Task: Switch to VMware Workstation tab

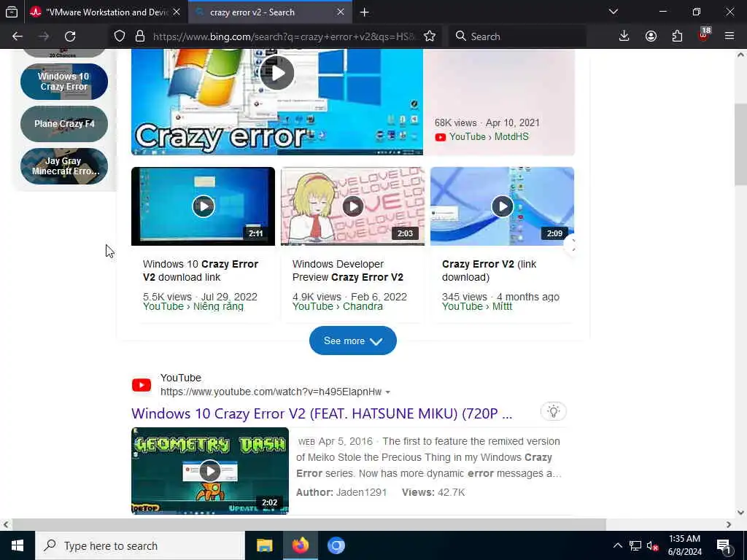Action: click(x=105, y=12)
